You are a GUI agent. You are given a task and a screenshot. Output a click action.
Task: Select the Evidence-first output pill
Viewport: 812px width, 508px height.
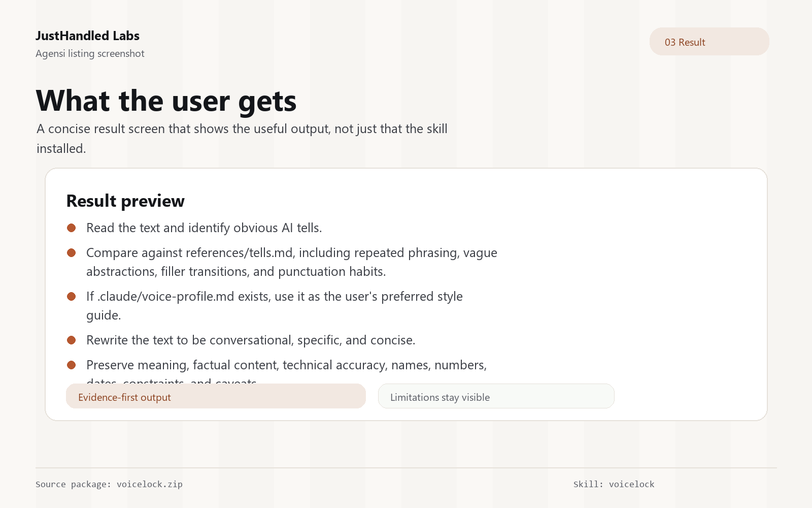[x=216, y=396]
